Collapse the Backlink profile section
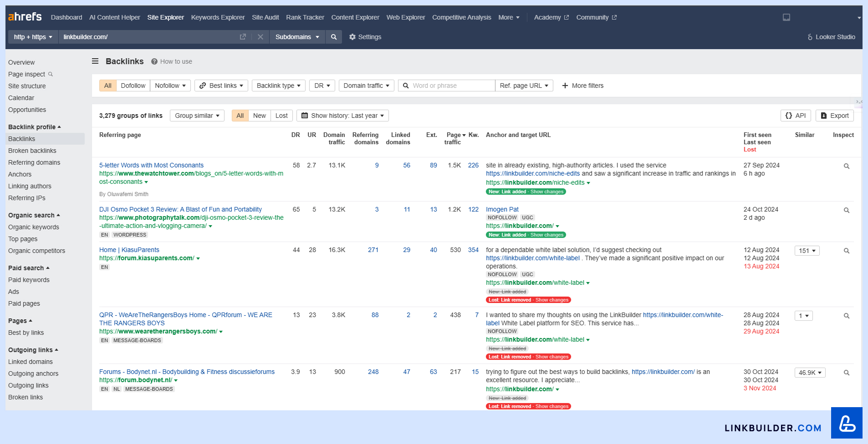868x444 pixels. [x=35, y=127]
